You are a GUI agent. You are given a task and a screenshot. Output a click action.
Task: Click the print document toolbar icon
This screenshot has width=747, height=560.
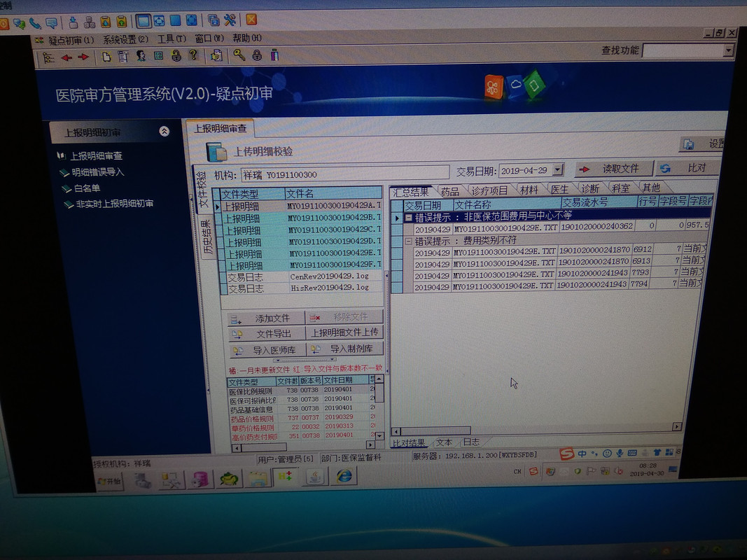[217, 56]
